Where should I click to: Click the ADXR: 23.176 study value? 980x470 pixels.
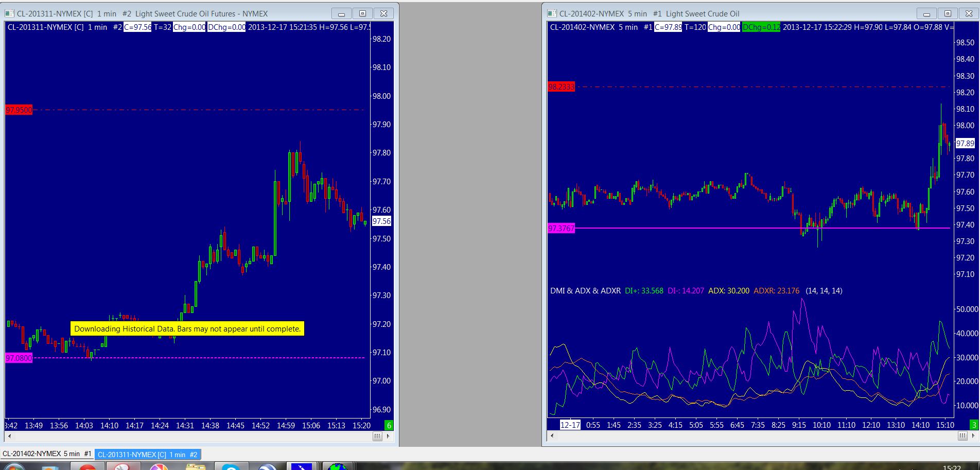pyautogui.click(x=776, y=291)
